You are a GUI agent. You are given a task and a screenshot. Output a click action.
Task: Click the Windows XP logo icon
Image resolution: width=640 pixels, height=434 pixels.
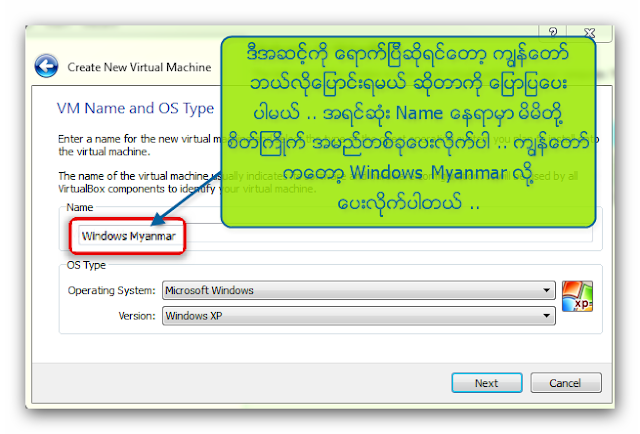coord(577,296)
